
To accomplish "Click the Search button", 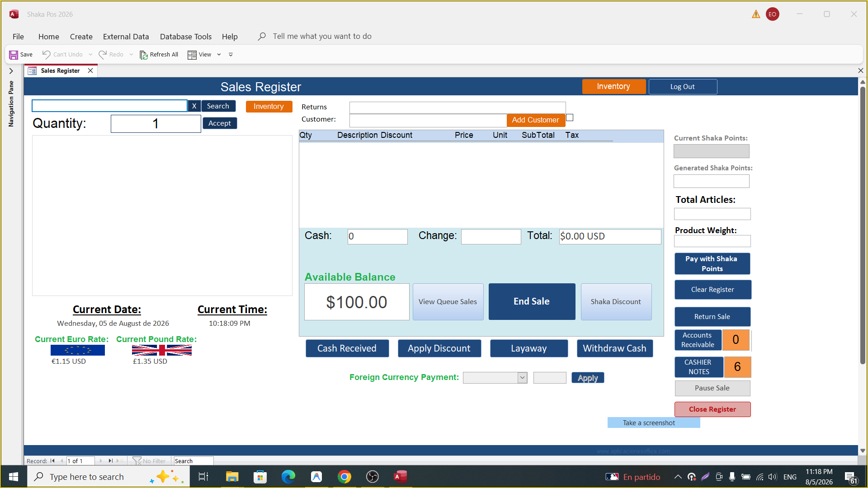I will 218,106.
